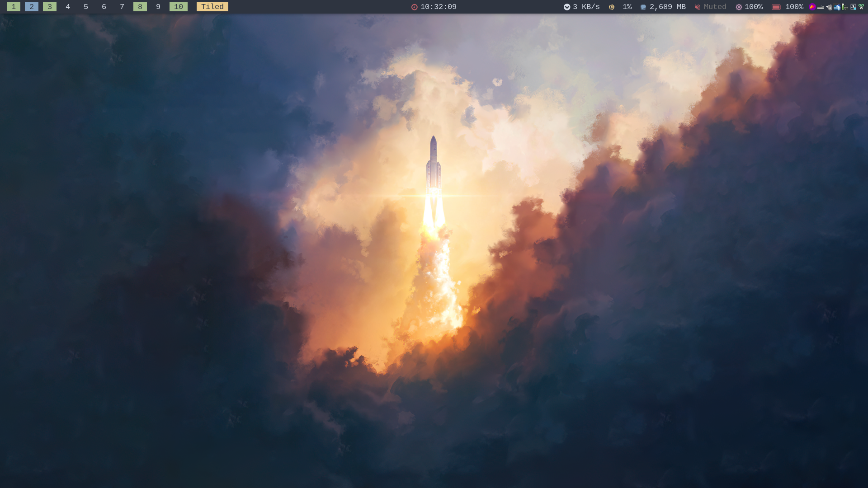
Task: Click the brightness 100% value
Action: click(754, 7)
